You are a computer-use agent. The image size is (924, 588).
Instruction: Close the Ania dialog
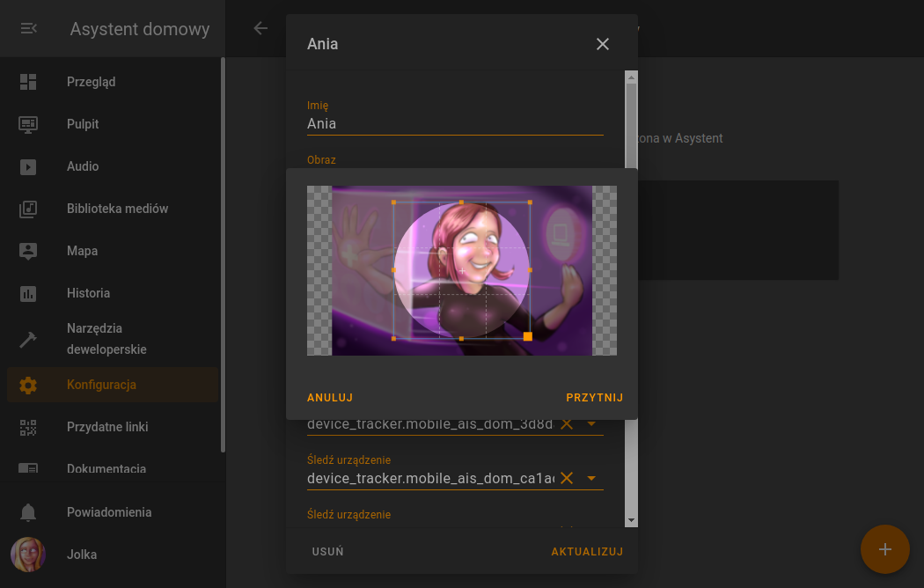click(x=602, y=44)
